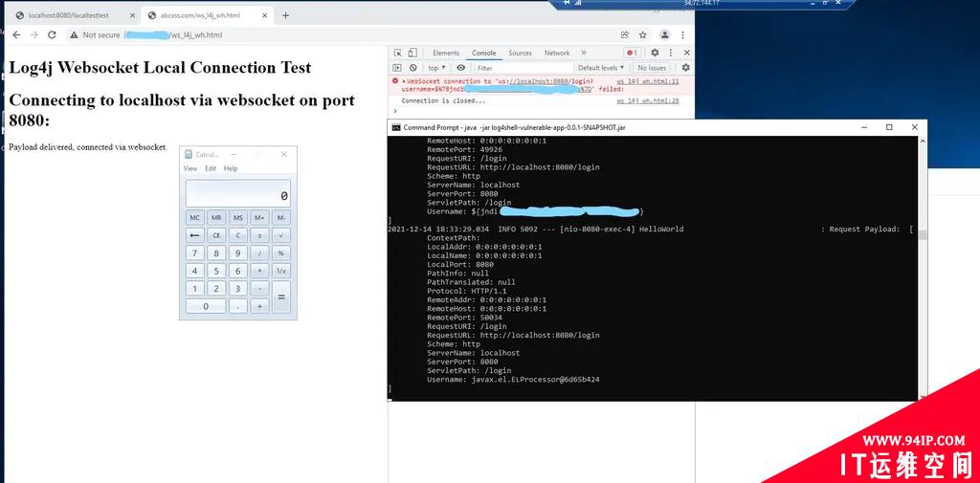The width and height of the screenshot is (980, 483).
Task: Focus the console Filter input field
Action: pos(523,68)
